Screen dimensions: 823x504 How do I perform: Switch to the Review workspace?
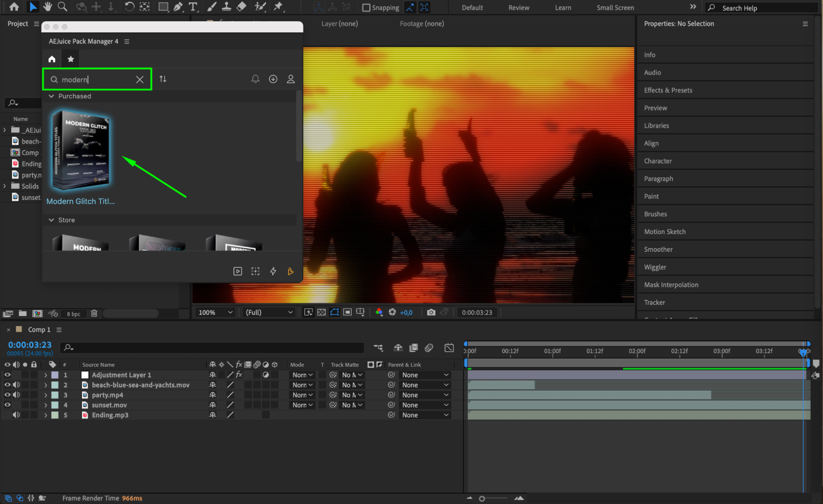pos(518,7)
